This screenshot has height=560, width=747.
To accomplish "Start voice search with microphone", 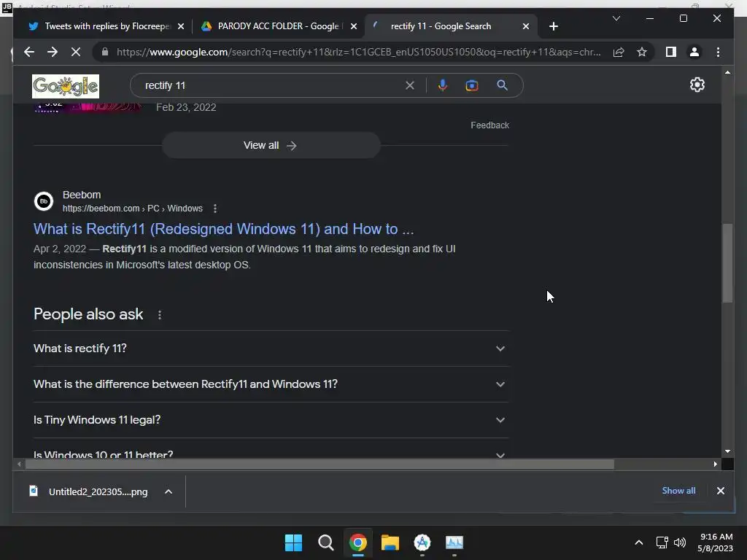I will (x=443, y=85).
